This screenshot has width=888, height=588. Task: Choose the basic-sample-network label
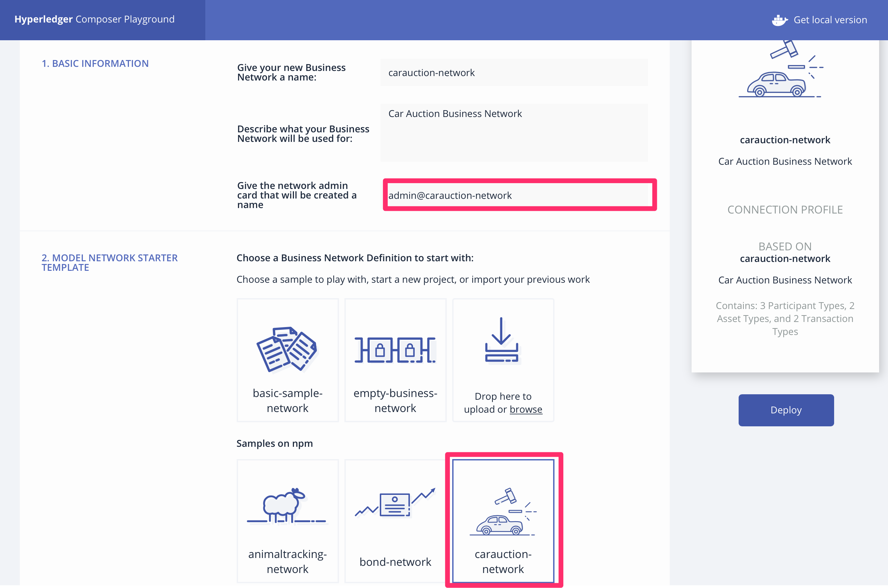(x=287, y=400)
